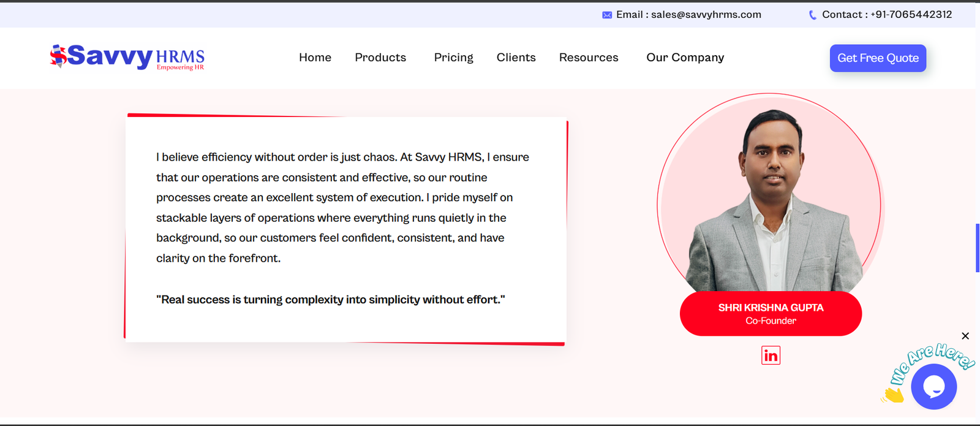Open the Our Company menu

tap(685, 58)
